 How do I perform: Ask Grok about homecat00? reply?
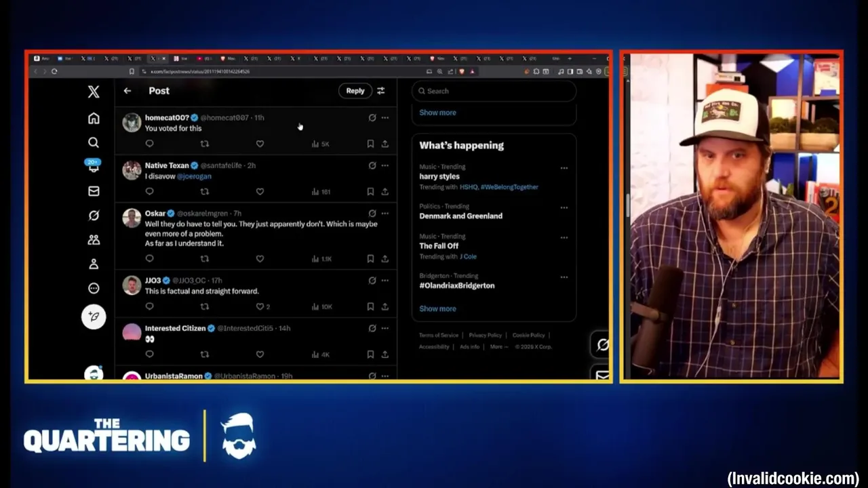(372, 118)
